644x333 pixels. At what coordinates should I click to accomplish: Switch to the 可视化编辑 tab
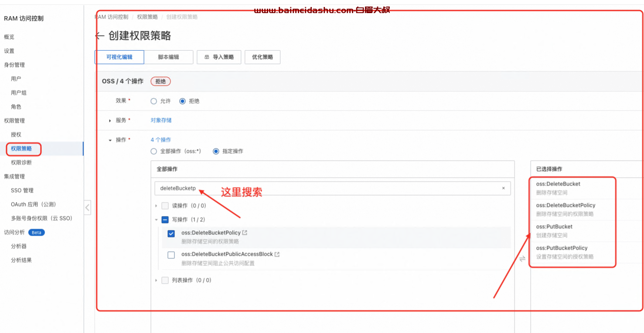pos(119,57)
